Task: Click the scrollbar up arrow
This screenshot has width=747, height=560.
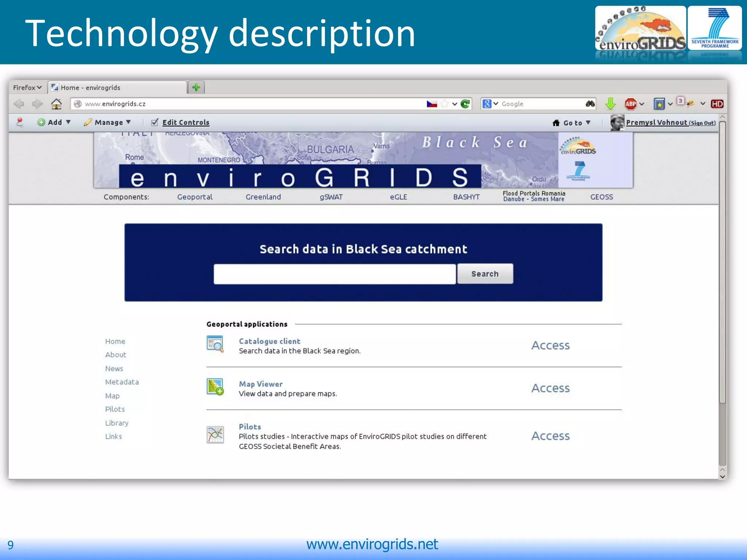Action: click(723, 117)
